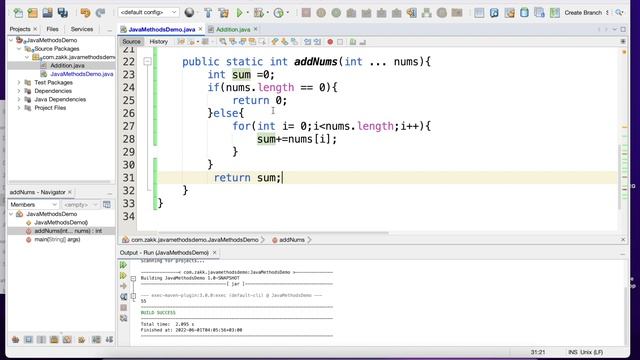Select main(String[] args) in Navigator
Image resolution: width=640 pixels, height=360 pixels.
[57, 240]
